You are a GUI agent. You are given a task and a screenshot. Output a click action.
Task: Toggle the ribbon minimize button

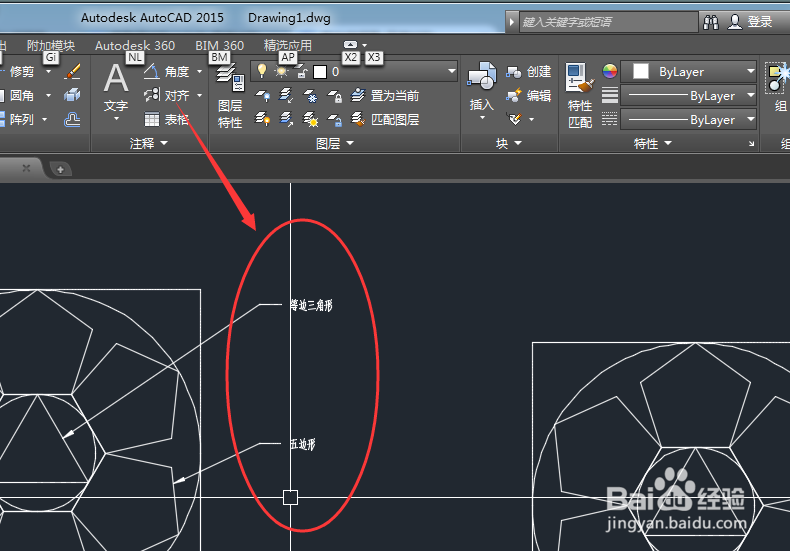coord(350,44)
